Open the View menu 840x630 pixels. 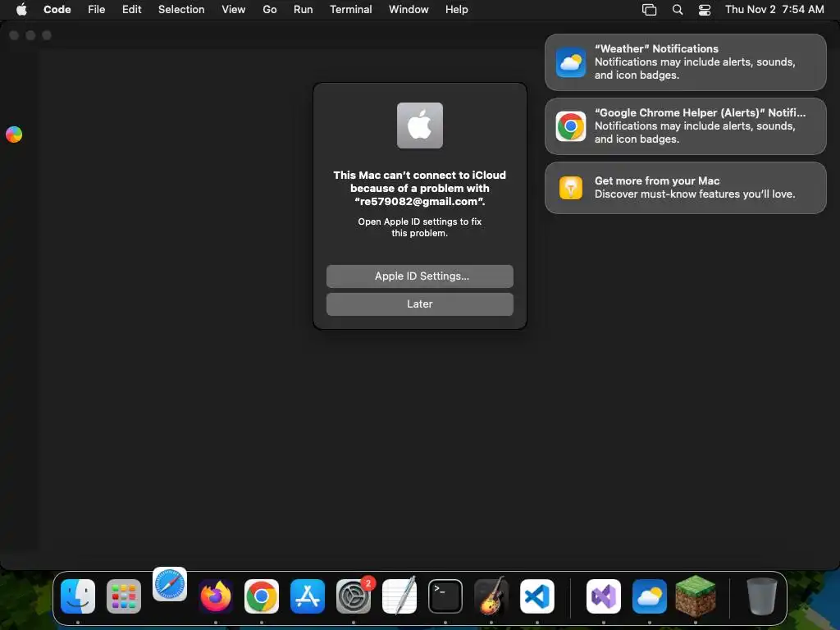234,10
